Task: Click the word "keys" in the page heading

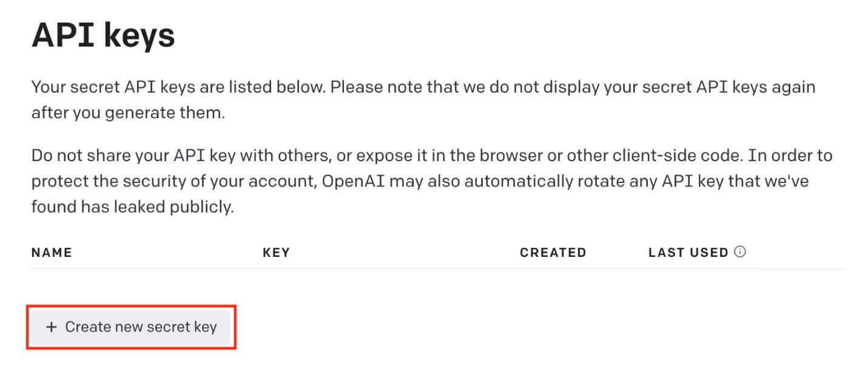Action: point(140,36)
